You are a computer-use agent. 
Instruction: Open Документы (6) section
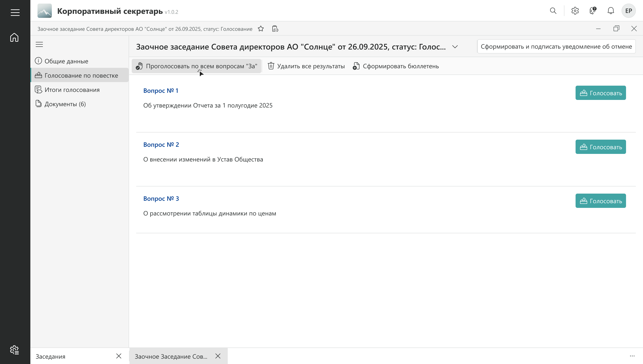pos(65,104)
